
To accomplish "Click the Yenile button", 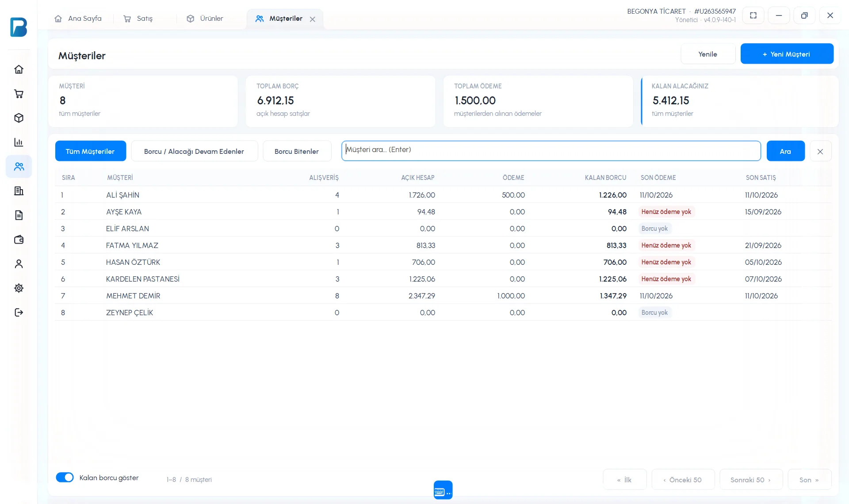I will point(708,54).
